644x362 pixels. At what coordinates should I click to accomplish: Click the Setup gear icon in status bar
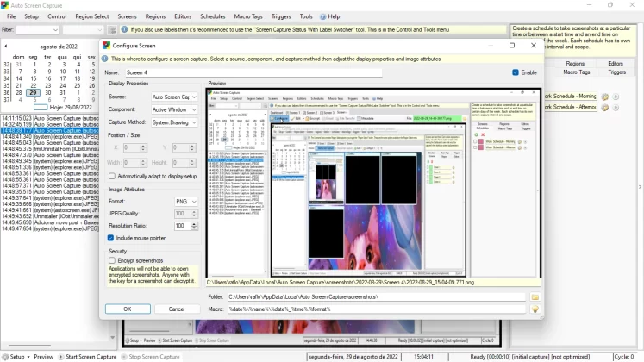(x=5, y=357)
